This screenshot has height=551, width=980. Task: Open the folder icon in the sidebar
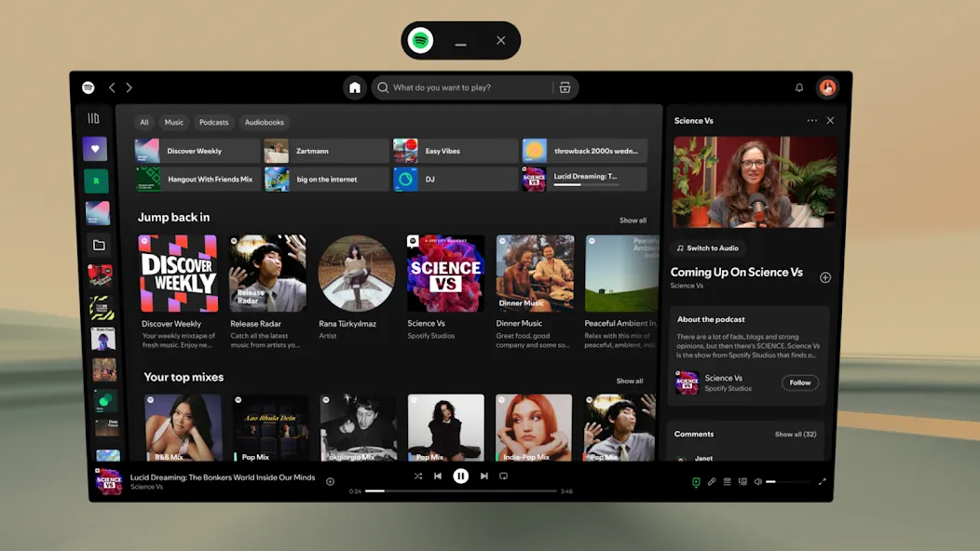(99, 245)
